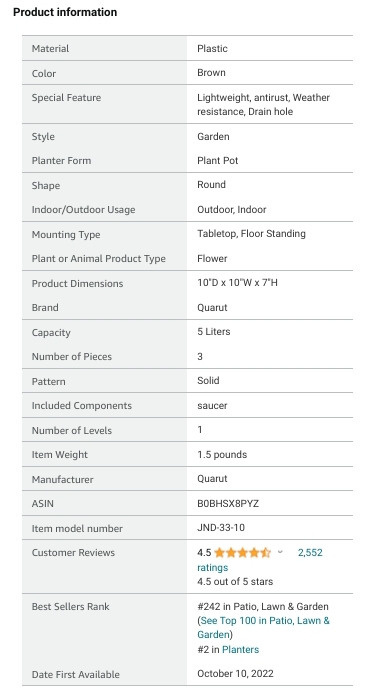Click the item model number JND-33-10

(220, 528)
